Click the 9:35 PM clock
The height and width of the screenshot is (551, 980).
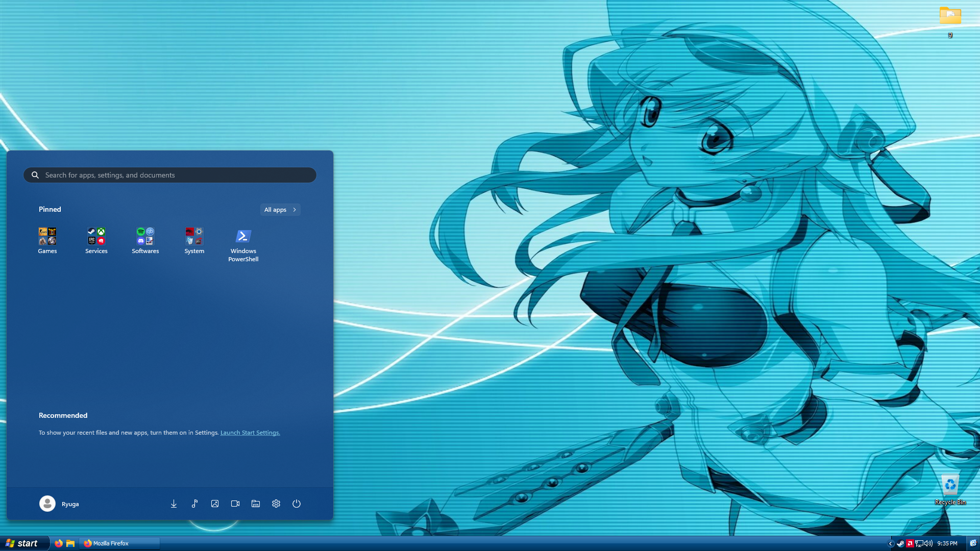tap(947, 544)
